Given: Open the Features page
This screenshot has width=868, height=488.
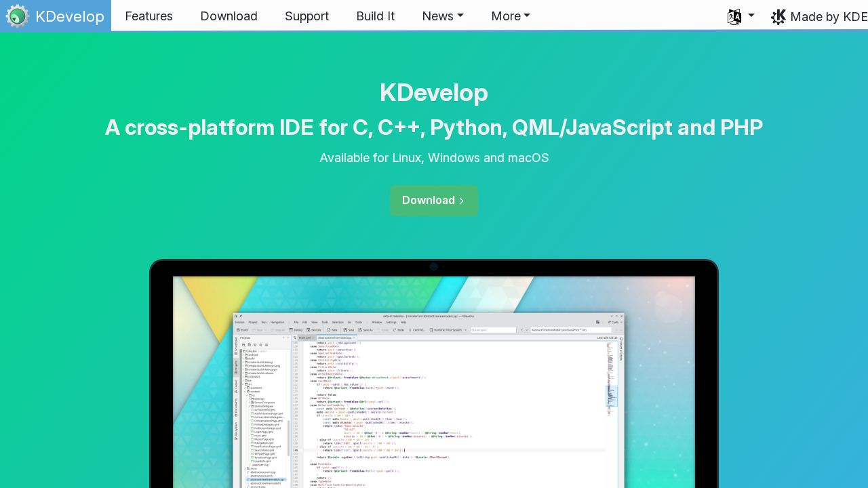Looking at the screenshot, I should [x=149, y=16].
